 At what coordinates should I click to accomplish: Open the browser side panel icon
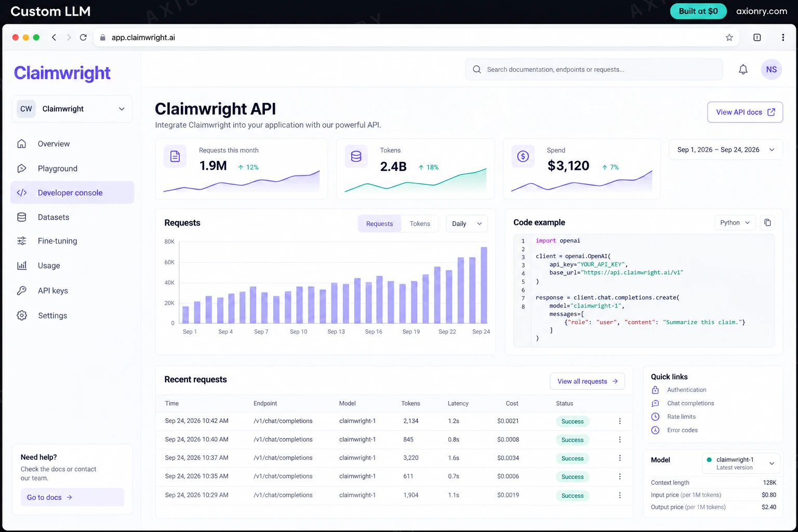[x=757, y=37]
